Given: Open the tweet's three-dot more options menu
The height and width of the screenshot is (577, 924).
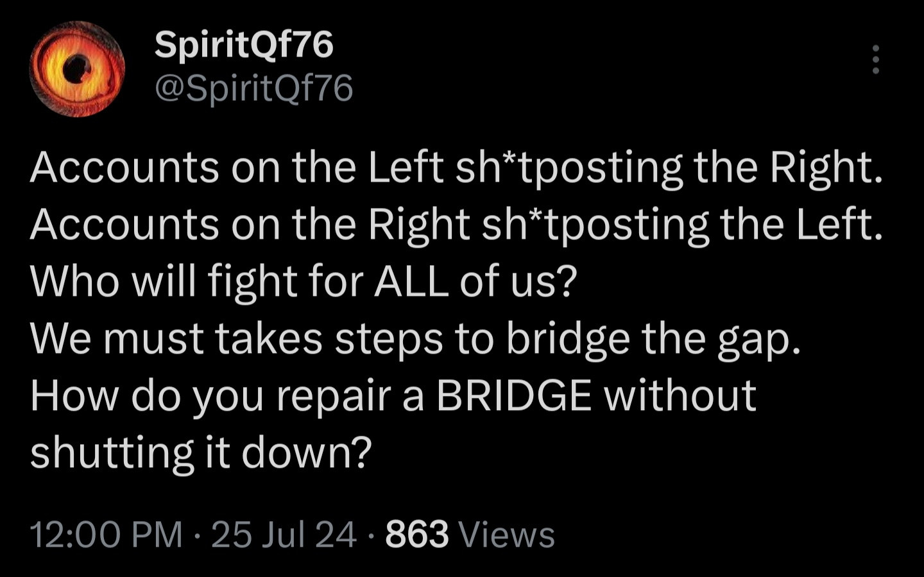Looking at the screenshot, I should coord(875,60).
